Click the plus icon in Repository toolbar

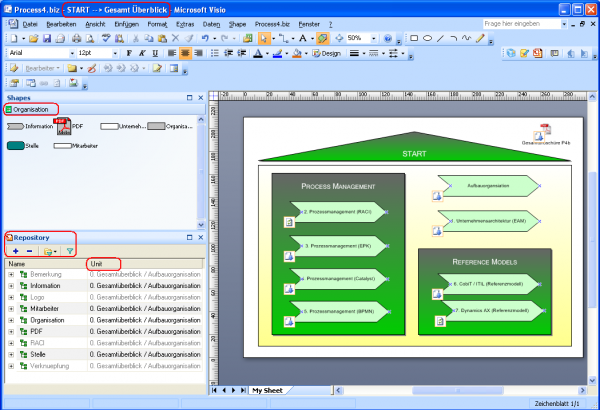tap(16, 251)
